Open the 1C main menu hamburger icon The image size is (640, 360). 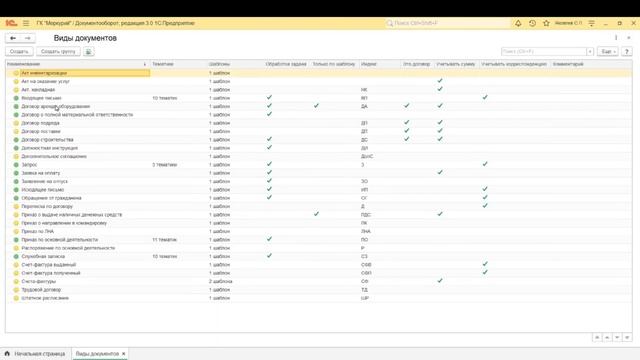point(26,23)
